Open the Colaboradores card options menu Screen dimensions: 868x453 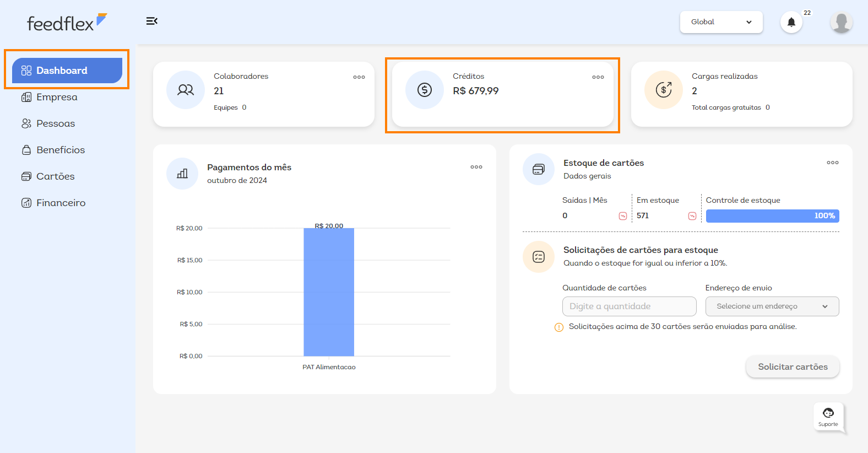(359, 77)
